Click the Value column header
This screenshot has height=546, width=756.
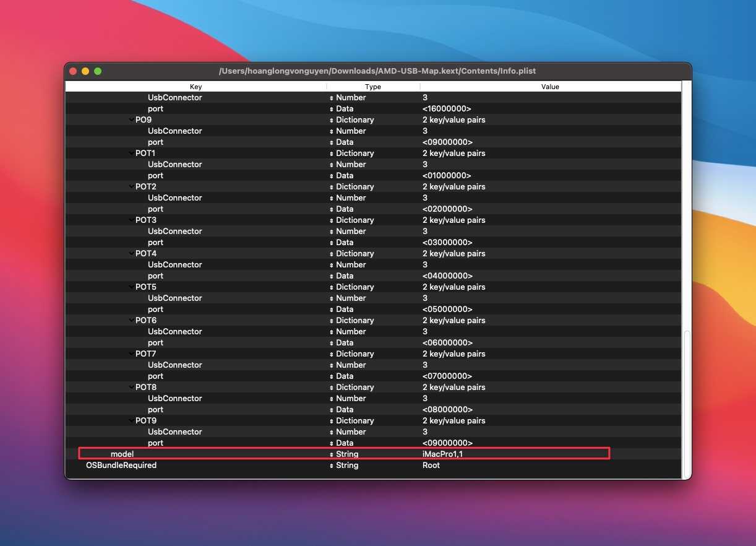(550, 87)
